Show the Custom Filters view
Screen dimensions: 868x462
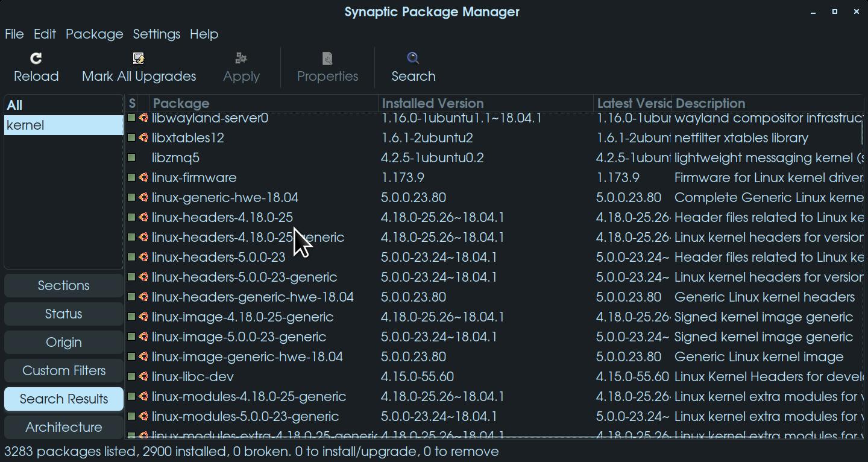pyautogui.click(x=64, y=371)
